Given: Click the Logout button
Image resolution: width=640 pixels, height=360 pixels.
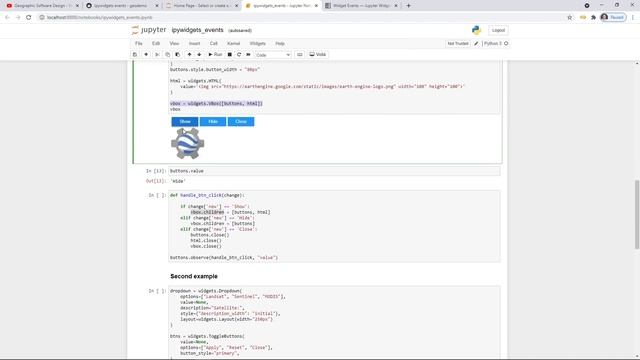Looking at the screenshot, I should (498, 30).
